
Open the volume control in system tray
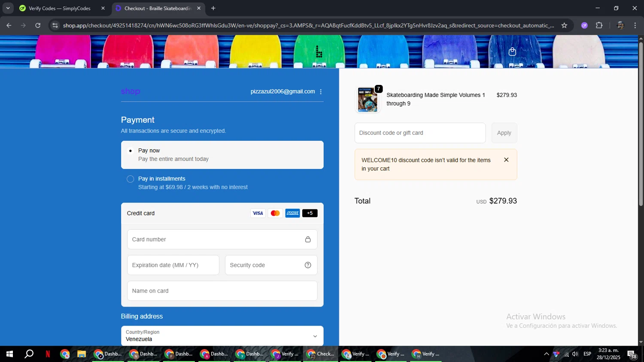point(575,354)
